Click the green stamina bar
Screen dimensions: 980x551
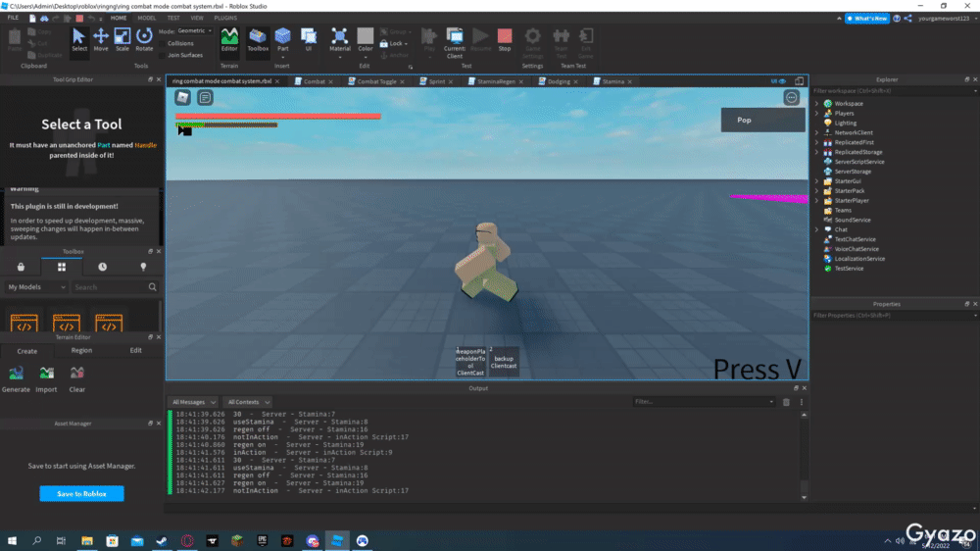(x=227, y=125)
